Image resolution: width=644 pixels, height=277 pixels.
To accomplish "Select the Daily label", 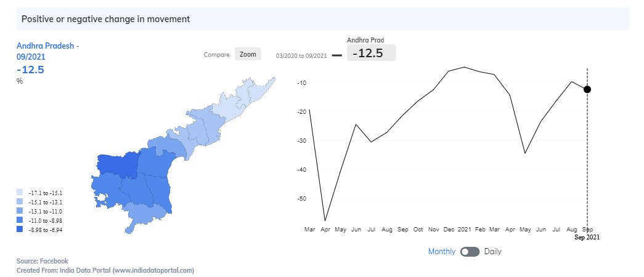I will tap(493, 252).
